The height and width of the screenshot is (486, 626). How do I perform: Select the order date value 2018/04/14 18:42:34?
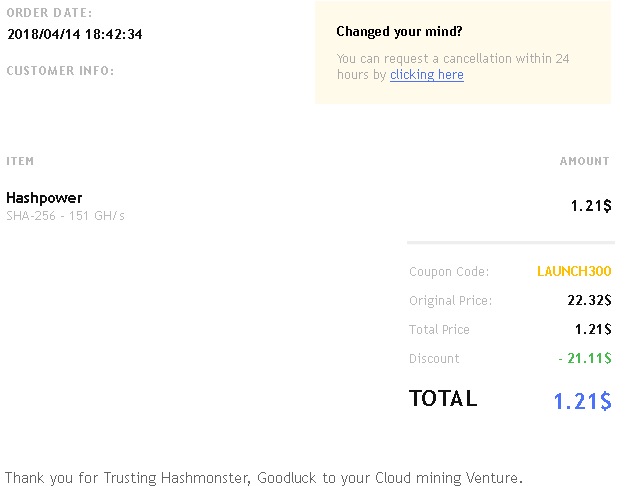coord(75,34)
